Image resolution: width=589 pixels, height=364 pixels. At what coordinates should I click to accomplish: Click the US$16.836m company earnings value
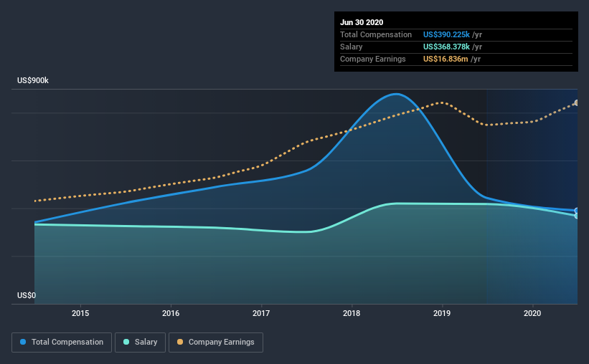tap(446, 59)
